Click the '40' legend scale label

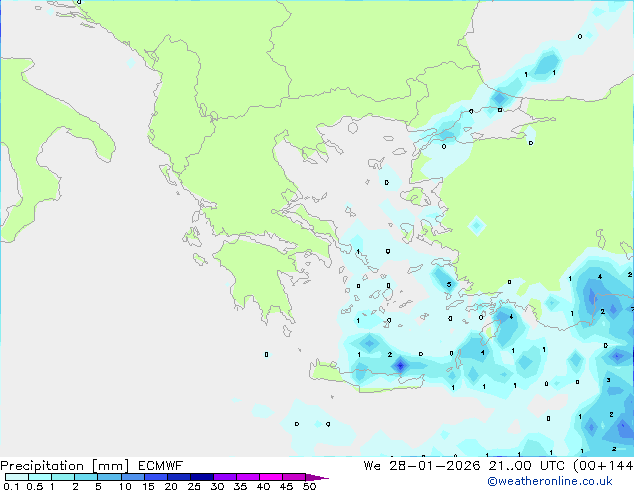click(263, 486)
